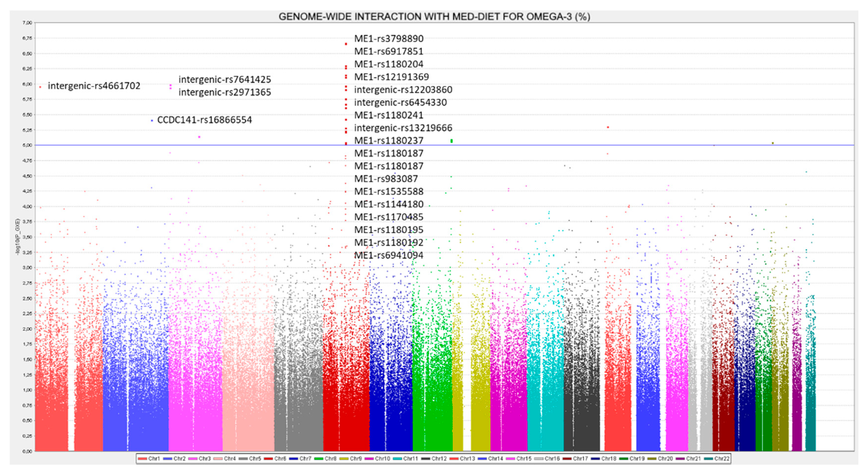This screenshot has width=868, height=476.
Task: Click the Chr6 red legend swatch
Action: [269, 459]
